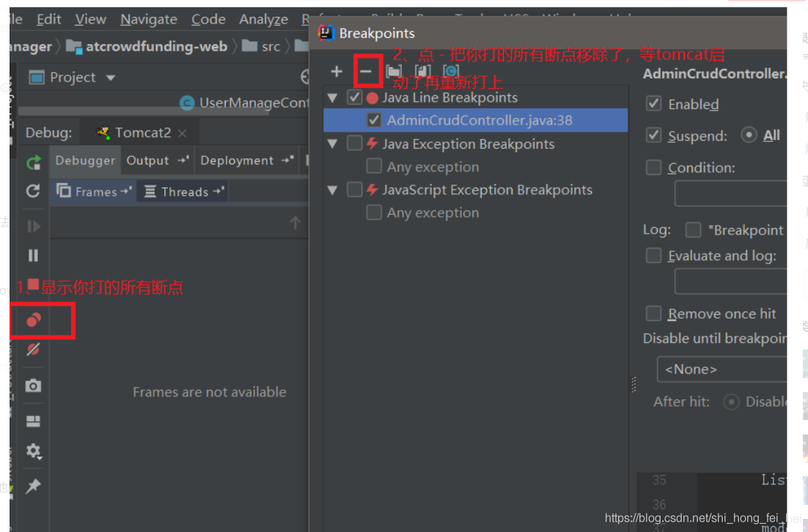
Task: Select the Threads tab
Action: 183,191
